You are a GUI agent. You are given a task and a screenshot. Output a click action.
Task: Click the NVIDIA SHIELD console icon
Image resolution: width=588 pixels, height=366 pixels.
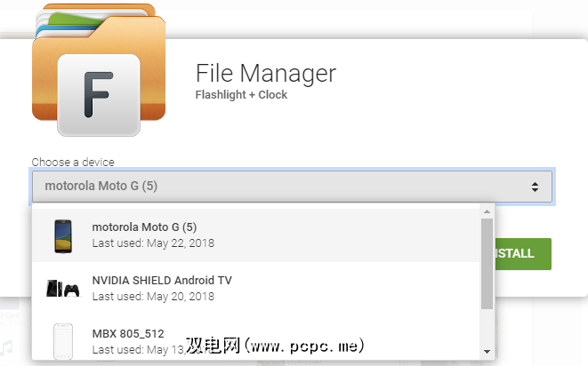[61, 288]
